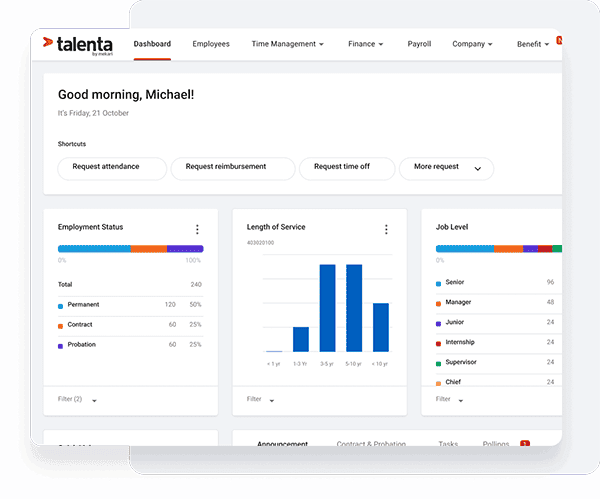Expand the Company dropdown menu
This screenshot has width=600, height=500.
point(472,44)
